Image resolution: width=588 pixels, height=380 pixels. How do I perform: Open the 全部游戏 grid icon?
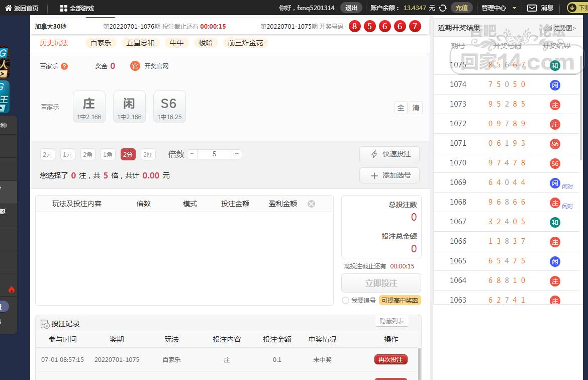pyautogui.click(x=63, y=8)
